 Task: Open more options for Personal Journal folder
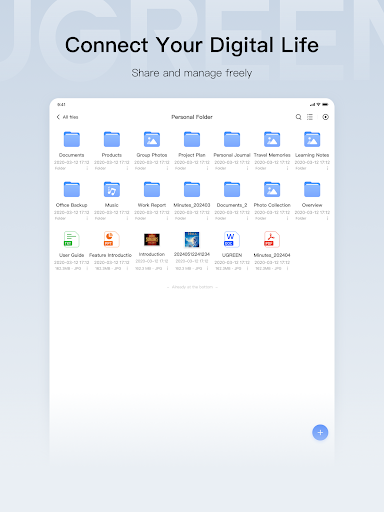(247, 168)
